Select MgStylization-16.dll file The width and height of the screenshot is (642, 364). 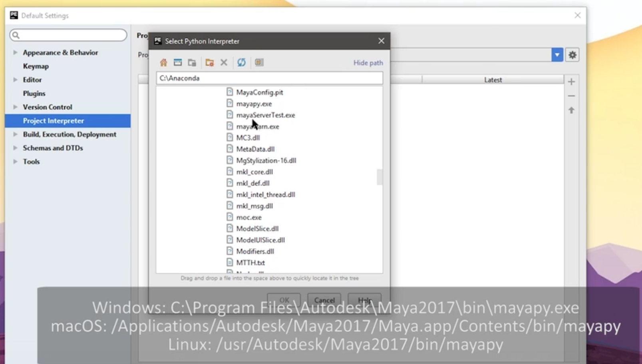(266, 160)
